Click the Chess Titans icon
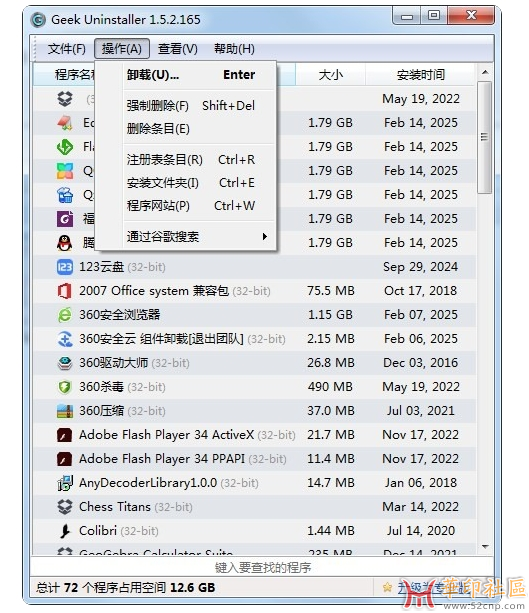 click(x=65, y=507)
